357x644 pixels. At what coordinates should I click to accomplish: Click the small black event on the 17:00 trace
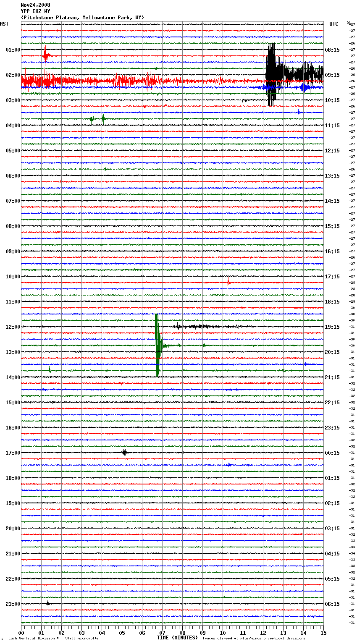tap(124, 453)
